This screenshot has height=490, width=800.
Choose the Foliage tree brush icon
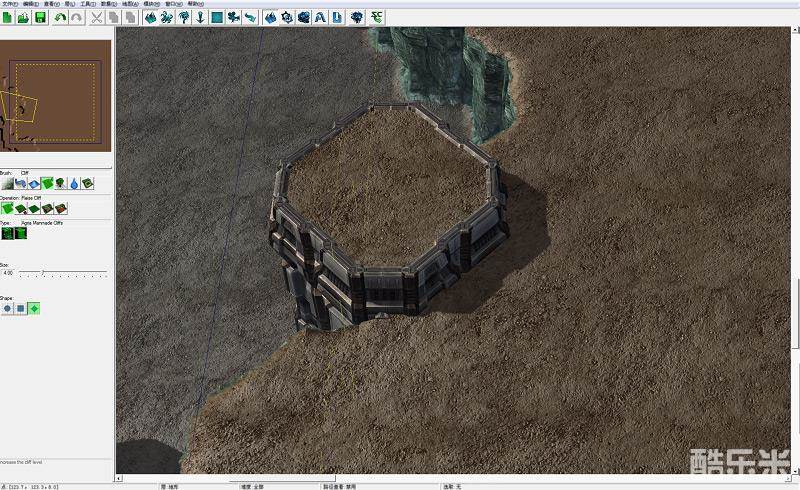(61, 183)
